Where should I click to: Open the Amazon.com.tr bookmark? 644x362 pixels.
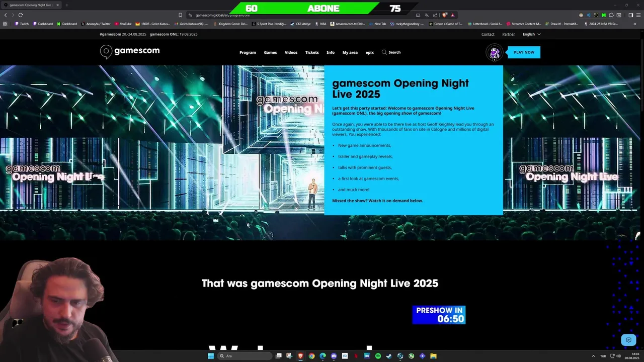pyautogui.click(x=348, y=24)
